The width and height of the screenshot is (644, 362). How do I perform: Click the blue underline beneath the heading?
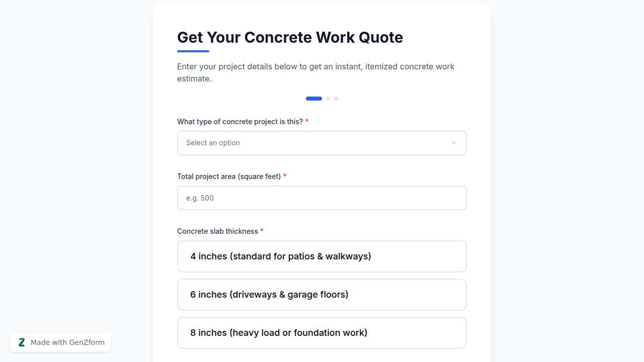pyautogui.click(x=193, y=51)
